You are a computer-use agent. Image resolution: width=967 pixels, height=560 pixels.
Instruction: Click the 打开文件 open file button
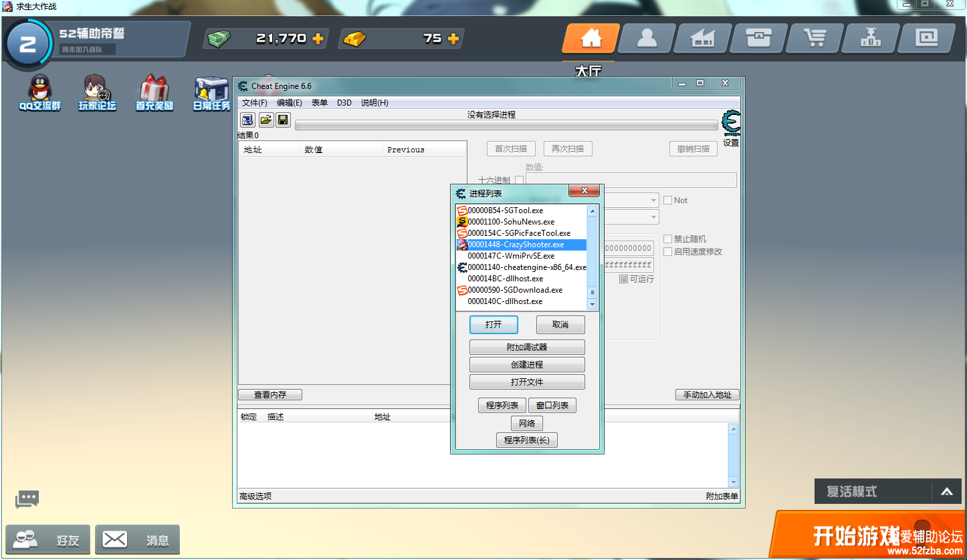527,382
